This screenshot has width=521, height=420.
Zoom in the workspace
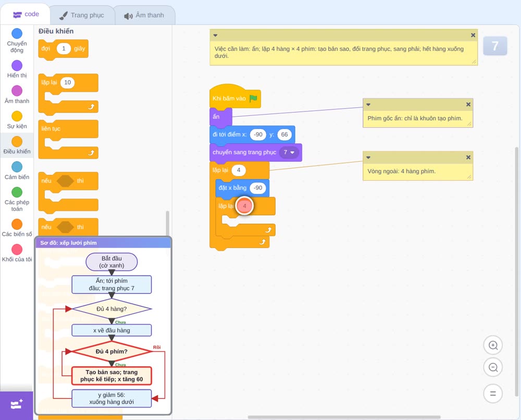pos(493,345)
